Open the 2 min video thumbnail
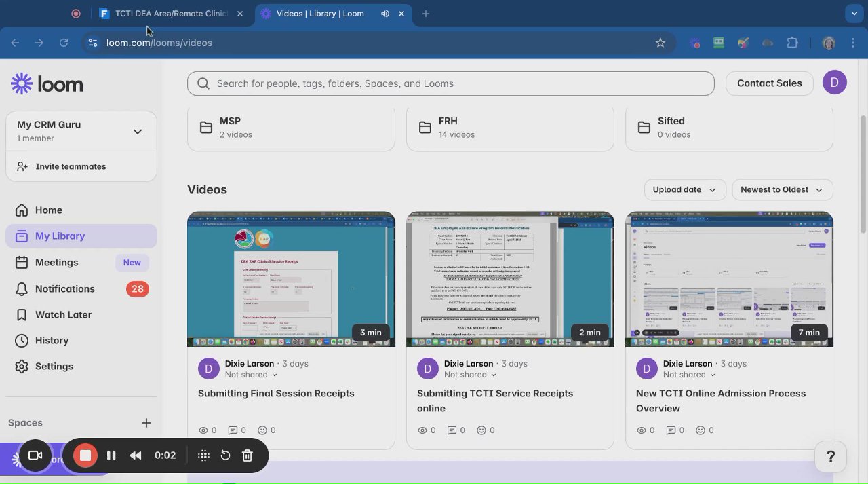 coord(510,279)
